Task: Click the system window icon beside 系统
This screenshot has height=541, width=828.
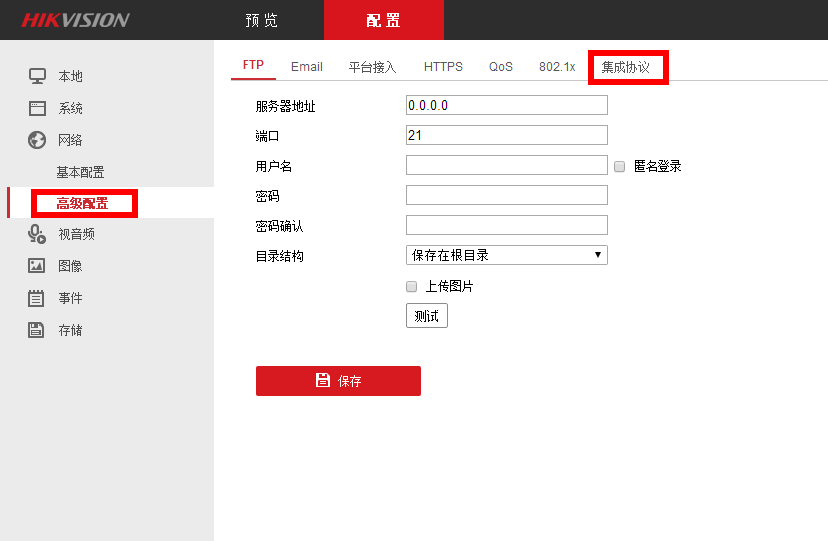Action: pos(37,108)
